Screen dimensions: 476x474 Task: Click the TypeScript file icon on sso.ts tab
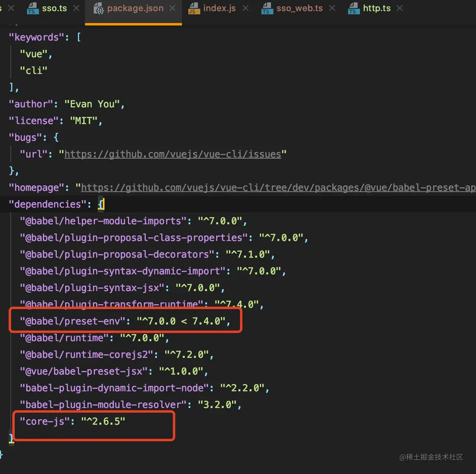pos(33,8)
